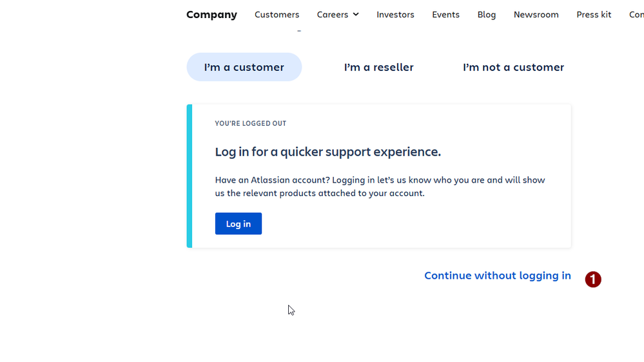Click the red number 1 badge

click(592, 279)
